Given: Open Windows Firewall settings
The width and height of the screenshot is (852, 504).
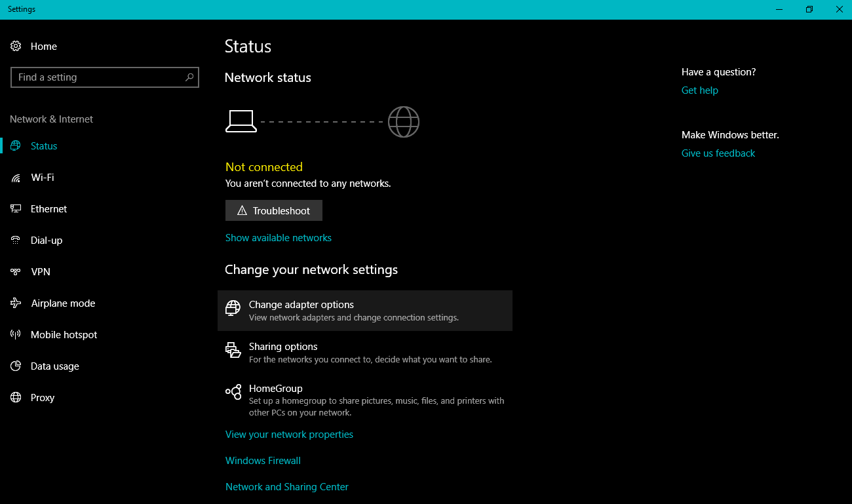Looking at the screenshot, I should (262, 460).
